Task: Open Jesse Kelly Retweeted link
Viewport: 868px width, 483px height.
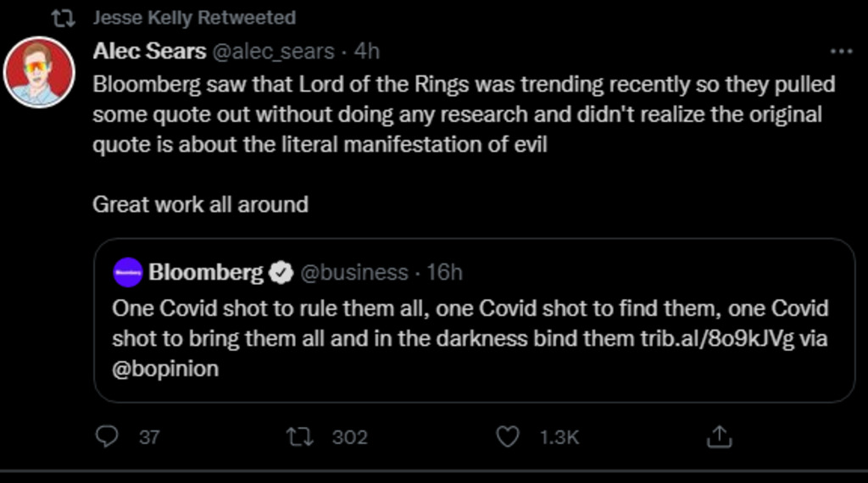Action: 194,17
